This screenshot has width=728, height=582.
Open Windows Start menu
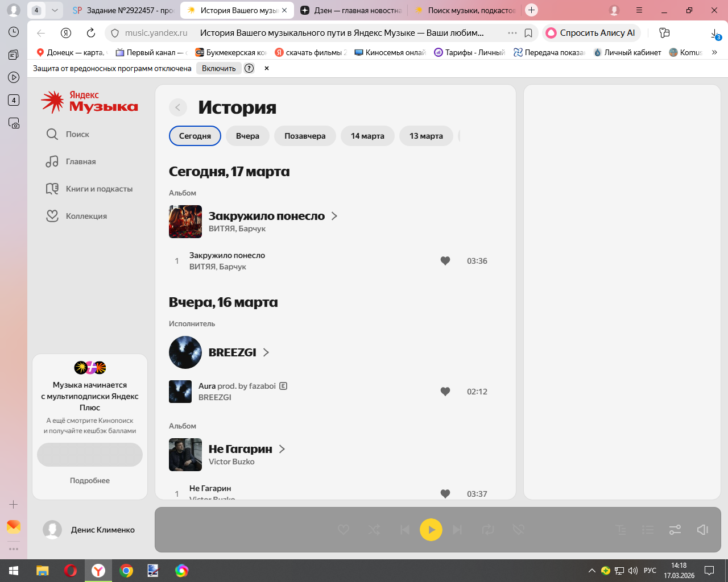[14, 571]
